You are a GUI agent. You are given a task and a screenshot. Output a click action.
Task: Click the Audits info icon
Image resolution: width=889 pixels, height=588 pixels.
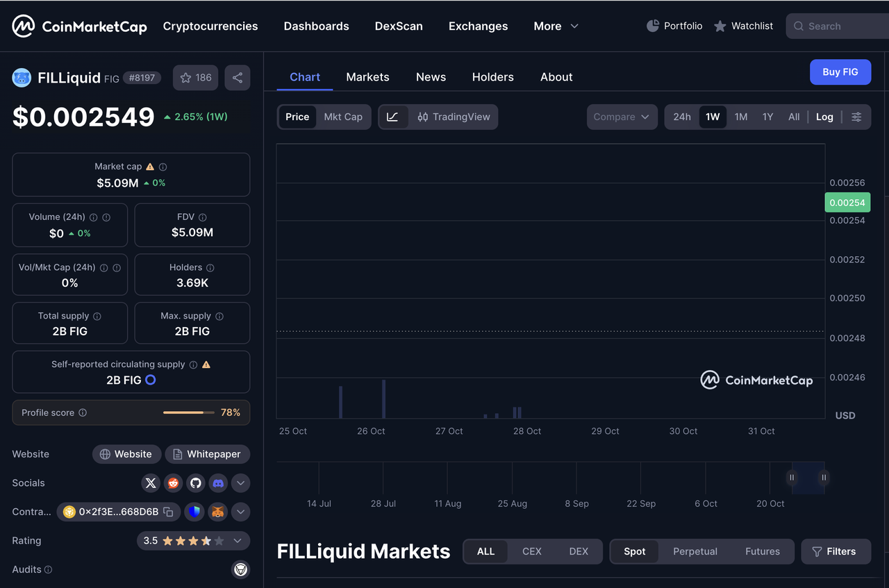pyautogui.click(x=49, y=569)
